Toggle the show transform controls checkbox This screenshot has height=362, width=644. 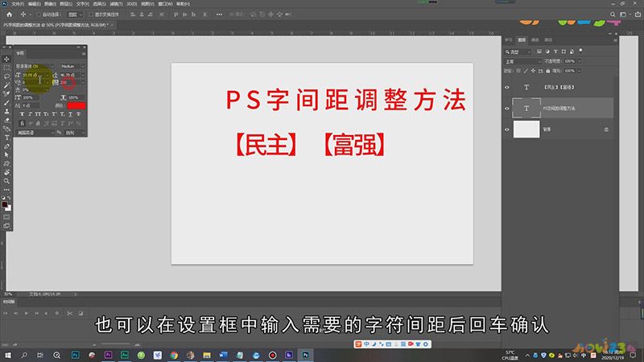91,14
